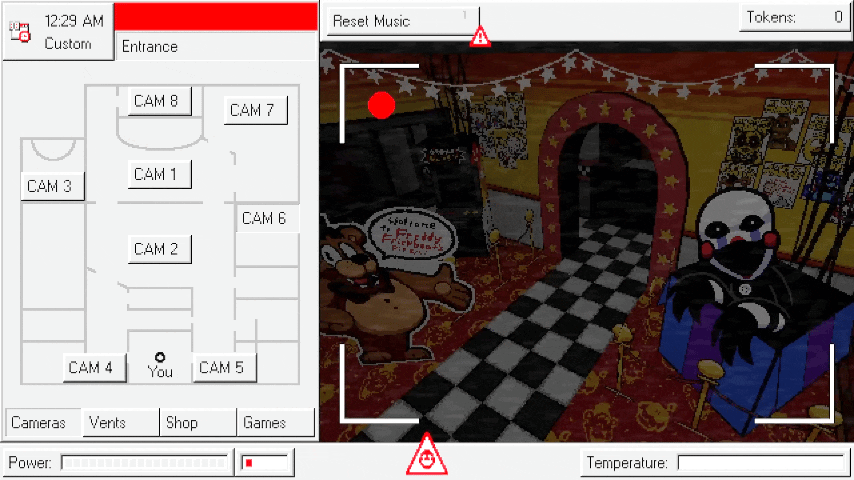Viewport: 854px width, 480px height.
Task: Click the 12:29 AM time text
Action: 74,21
